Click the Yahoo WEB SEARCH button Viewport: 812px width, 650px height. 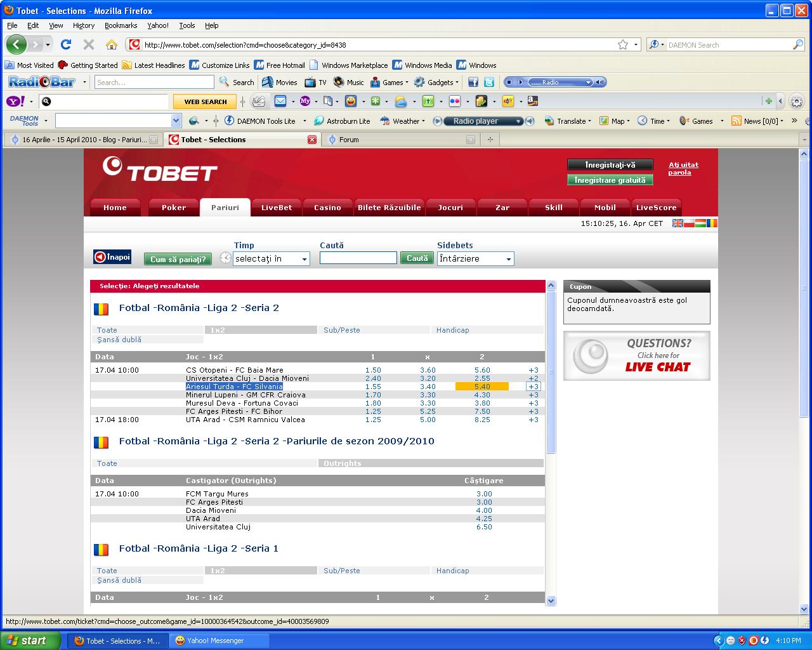205,102
